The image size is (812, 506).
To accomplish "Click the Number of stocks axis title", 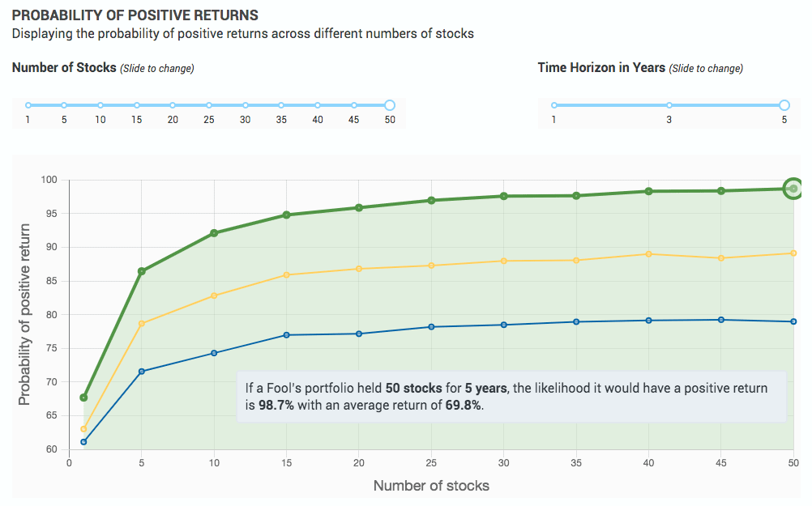I will [x=432, y=486].
